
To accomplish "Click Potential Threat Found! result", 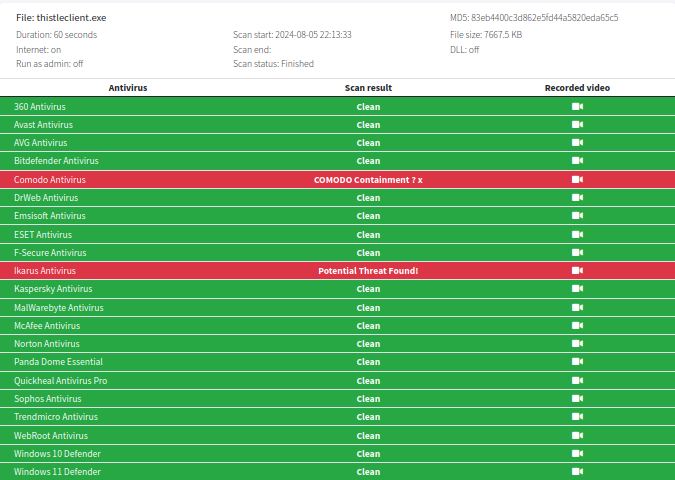I will pyautogui.click(x=368, y=271).
